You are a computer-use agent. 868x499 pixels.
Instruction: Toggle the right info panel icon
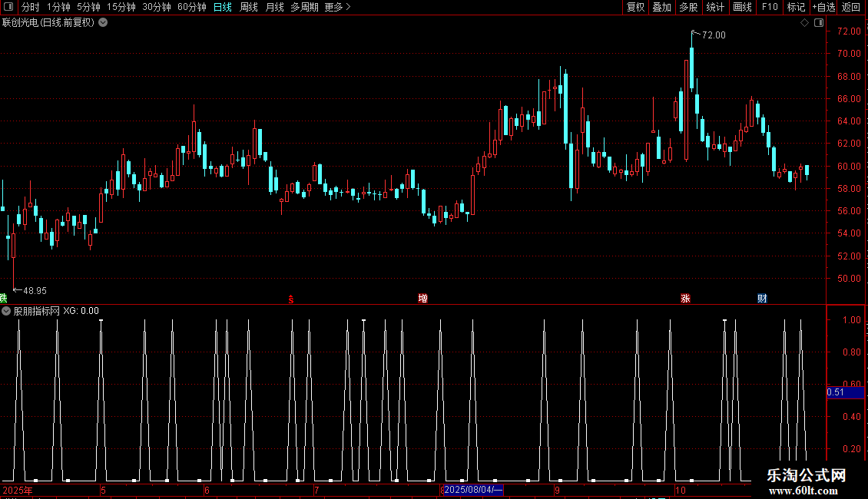[x=819, y=23]
